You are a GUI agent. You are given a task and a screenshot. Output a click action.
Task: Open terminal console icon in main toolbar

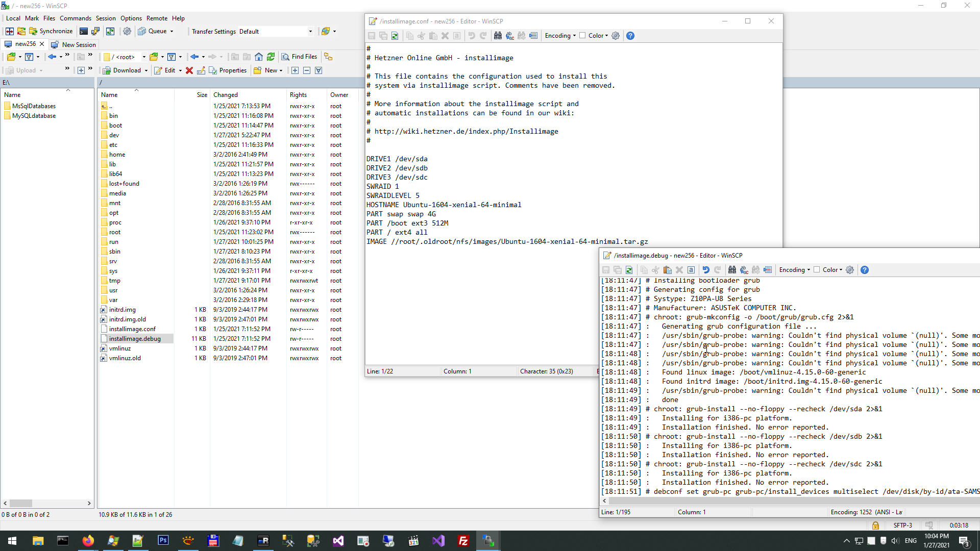coord(84,32)
